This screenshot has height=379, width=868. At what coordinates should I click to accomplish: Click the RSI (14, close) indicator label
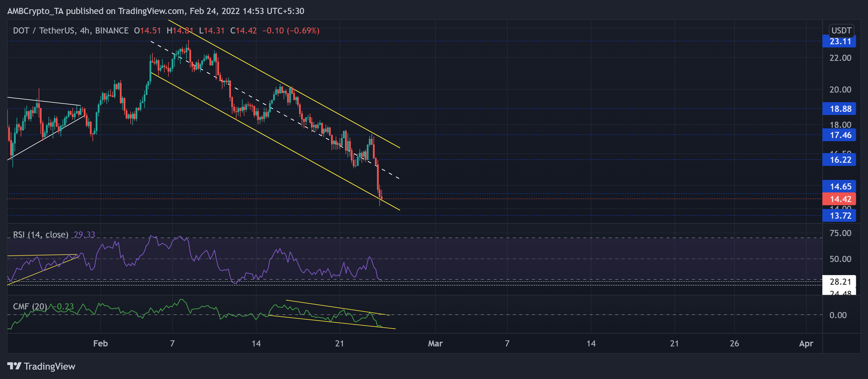(x=40, y=235)
